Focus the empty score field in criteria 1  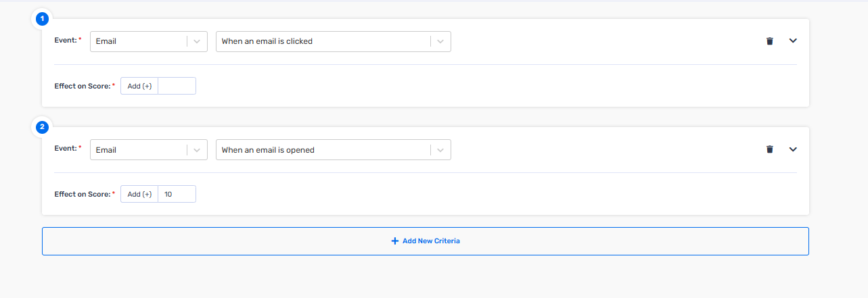click(177, 86)
